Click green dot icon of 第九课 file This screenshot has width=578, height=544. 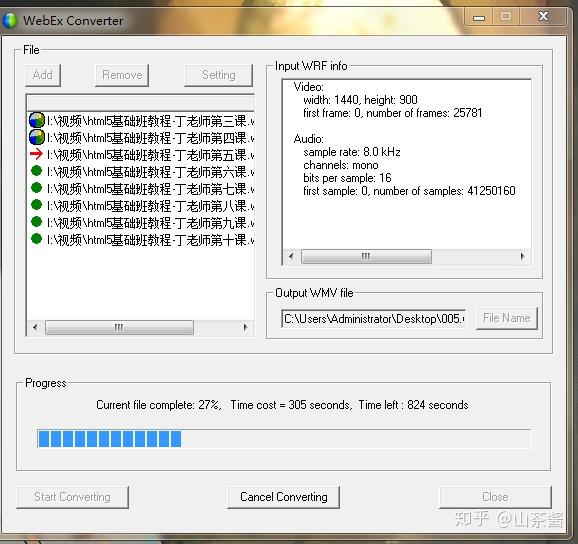(x=36, y=222)
